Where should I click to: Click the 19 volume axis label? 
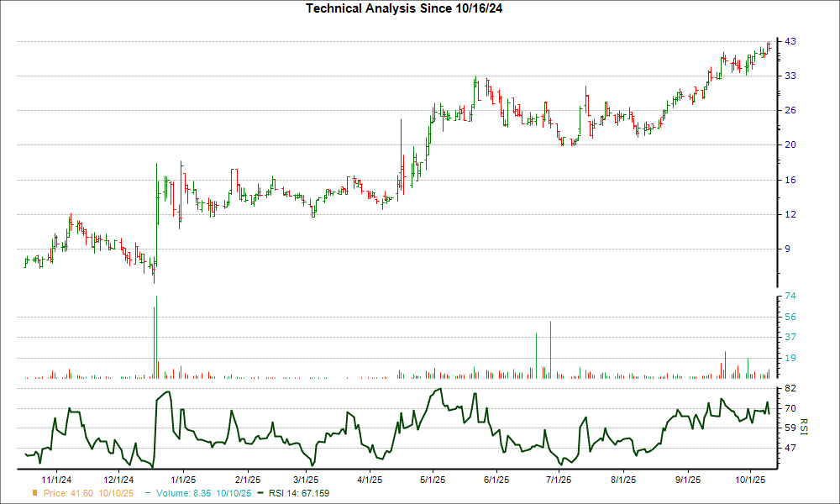tap(790, 358)
